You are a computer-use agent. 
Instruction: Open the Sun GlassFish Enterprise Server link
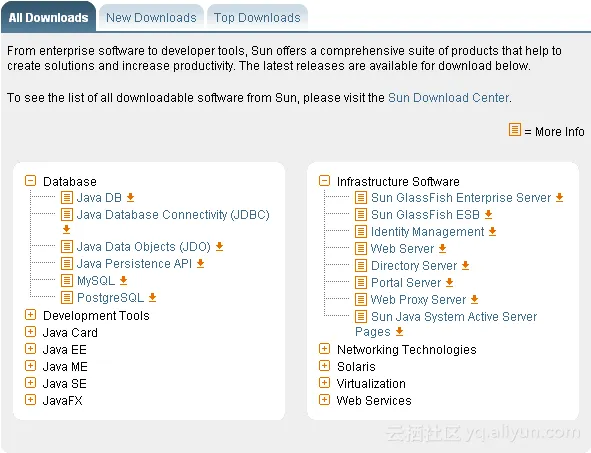[461, 197]
